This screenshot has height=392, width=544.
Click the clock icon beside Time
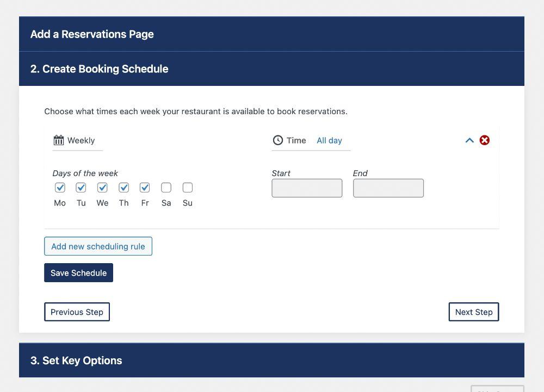278,140
